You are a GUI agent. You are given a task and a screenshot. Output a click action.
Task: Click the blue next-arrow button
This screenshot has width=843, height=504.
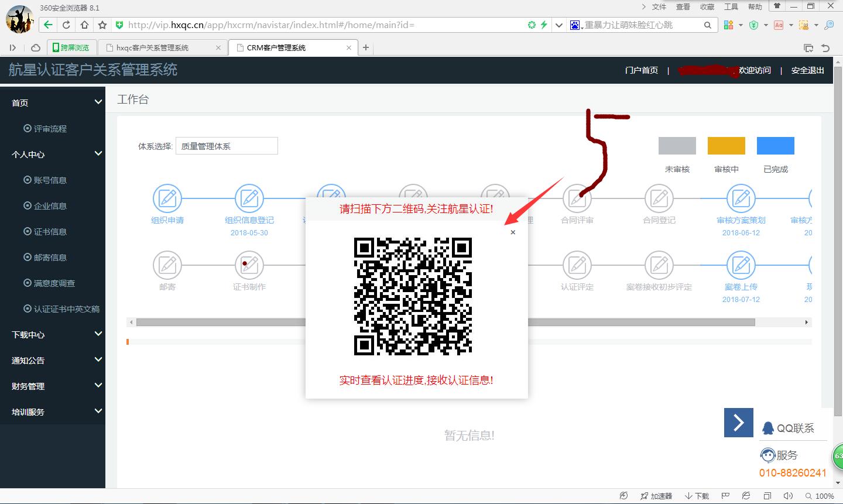click(738, 423)
